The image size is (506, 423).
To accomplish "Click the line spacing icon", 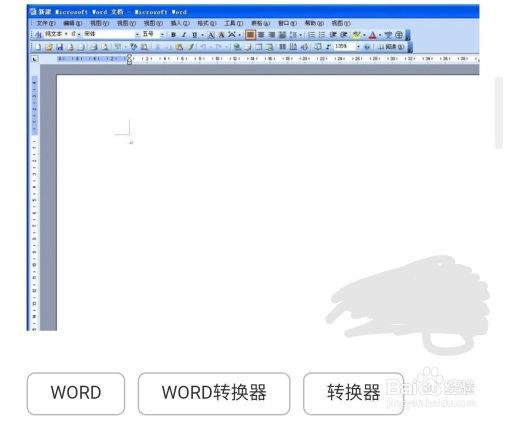I will [x=293, y=35].
